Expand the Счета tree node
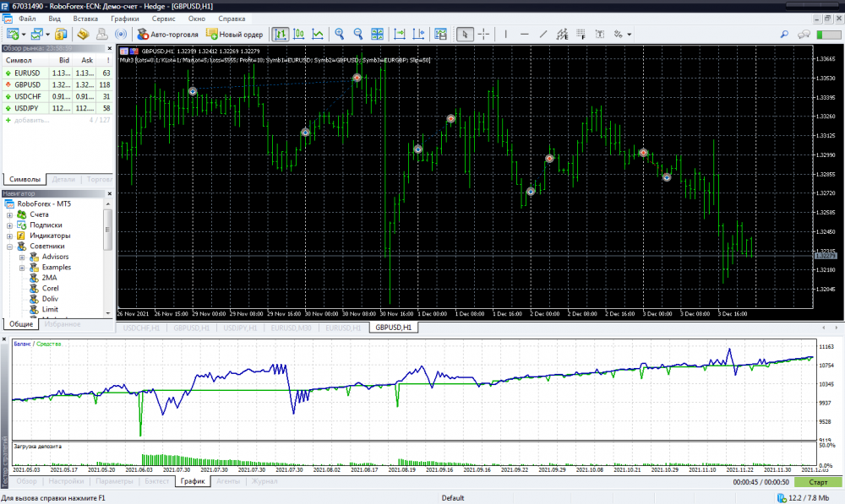Image resolution: width=845 pixels, height=504 pixels. pos(9,214)
